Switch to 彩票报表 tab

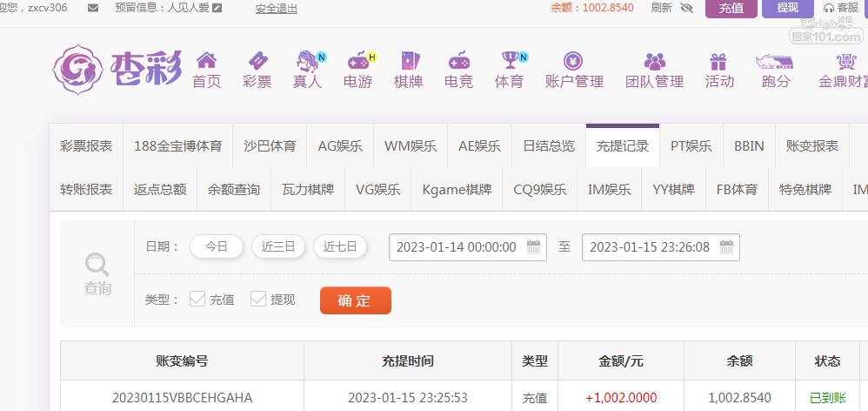(x=86, y=145)
